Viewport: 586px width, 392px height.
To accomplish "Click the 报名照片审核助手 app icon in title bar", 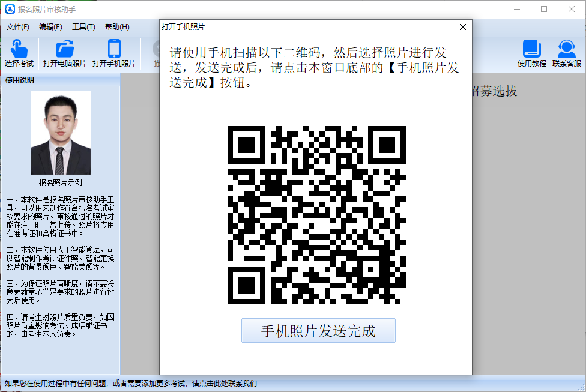I will (10, 9).
